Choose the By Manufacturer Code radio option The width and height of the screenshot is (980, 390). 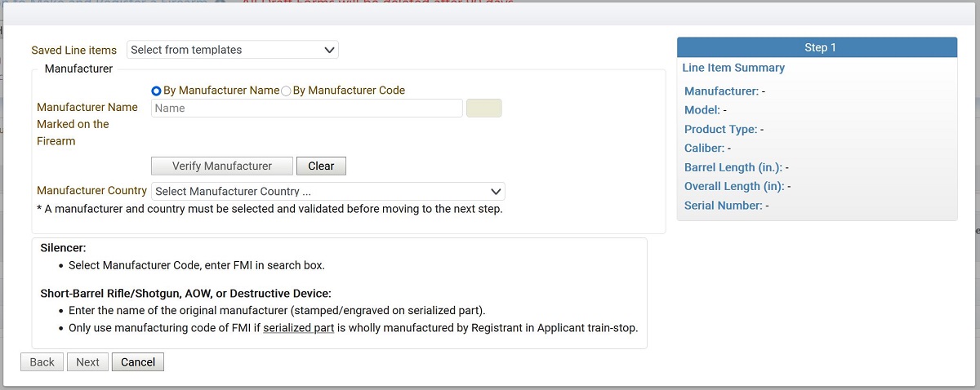click(286, 91)
